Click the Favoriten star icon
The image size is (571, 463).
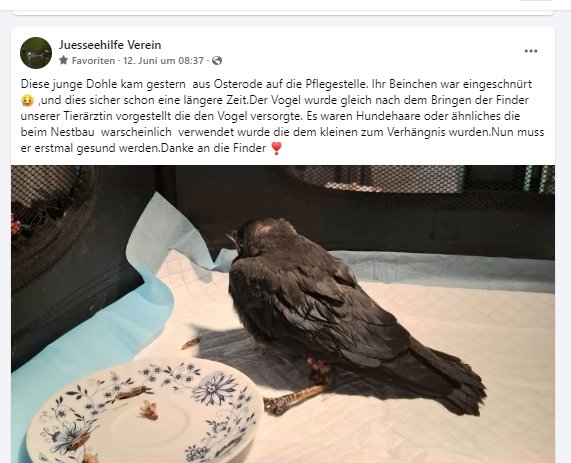point(64,60)
